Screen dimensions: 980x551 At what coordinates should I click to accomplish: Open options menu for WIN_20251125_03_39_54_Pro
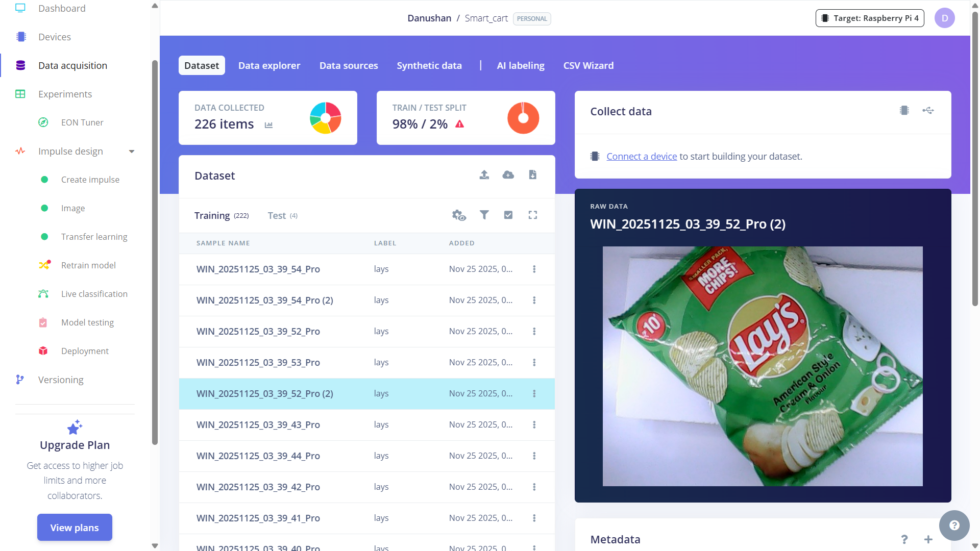(x=534, y=269)
